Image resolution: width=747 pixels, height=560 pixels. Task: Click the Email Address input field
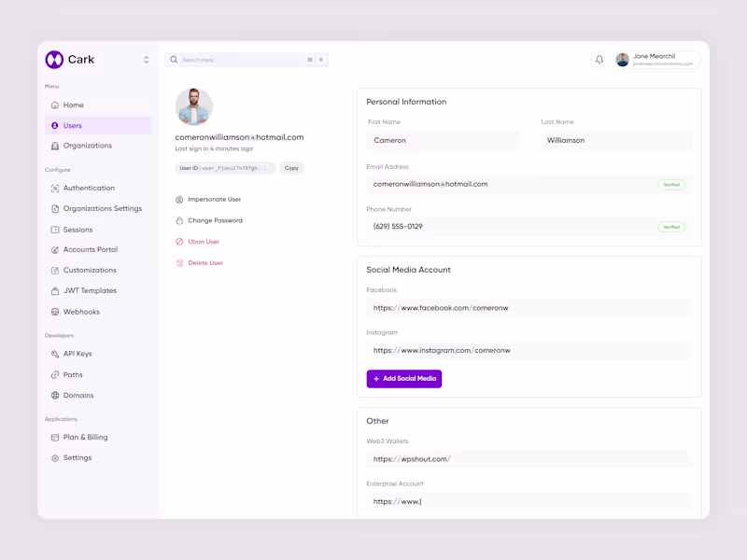(x=529, y=184)
